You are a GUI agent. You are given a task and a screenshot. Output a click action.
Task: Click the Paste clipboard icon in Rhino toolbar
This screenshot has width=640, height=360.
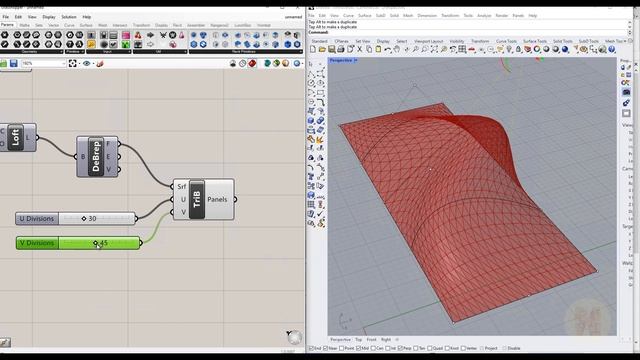378,49
